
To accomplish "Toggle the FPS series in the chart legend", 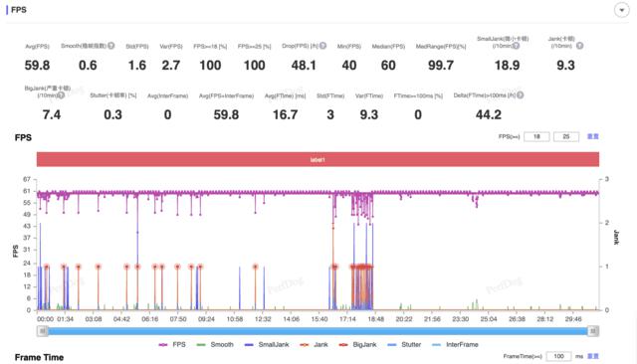I will 172,344.
